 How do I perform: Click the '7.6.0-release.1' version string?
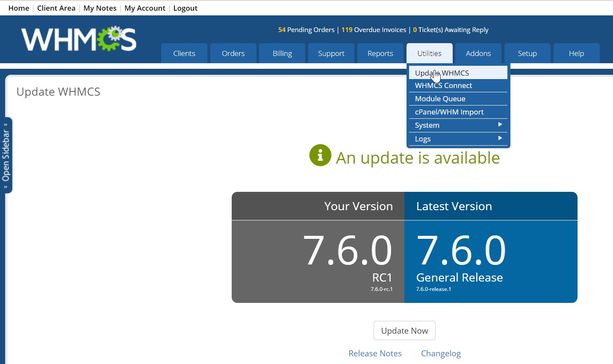(x=433, y=289)
